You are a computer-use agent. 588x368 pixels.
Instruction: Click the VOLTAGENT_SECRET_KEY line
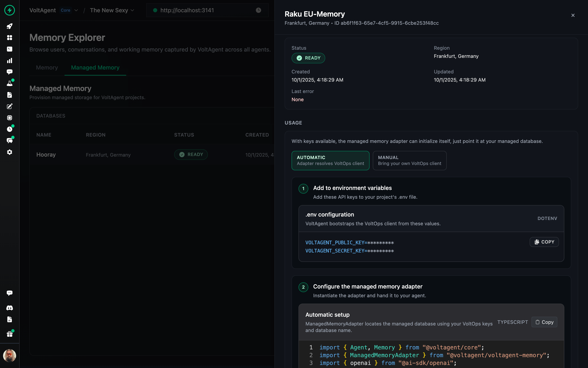pos(349,251)
